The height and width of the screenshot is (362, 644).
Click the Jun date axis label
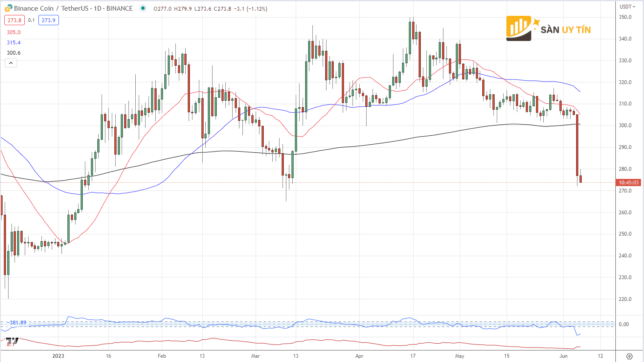tap(564, 356)
